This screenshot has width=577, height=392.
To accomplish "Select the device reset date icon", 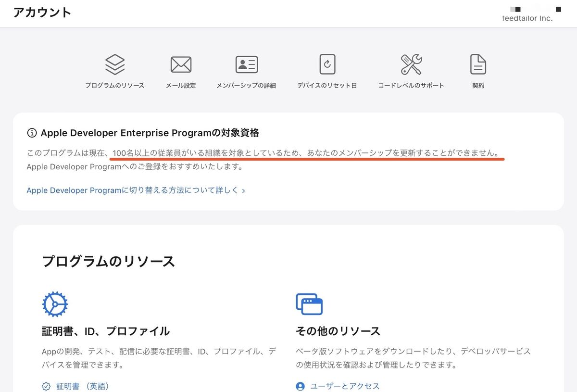I will coord(327,64).
